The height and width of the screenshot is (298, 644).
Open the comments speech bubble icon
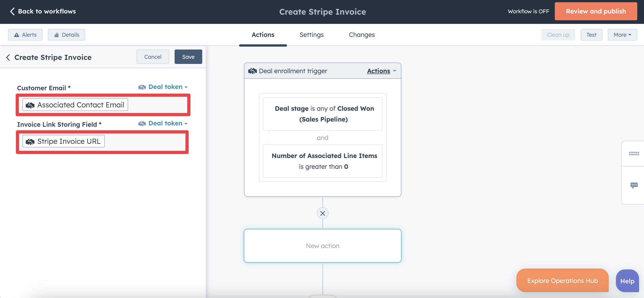[x=634, y=185]
